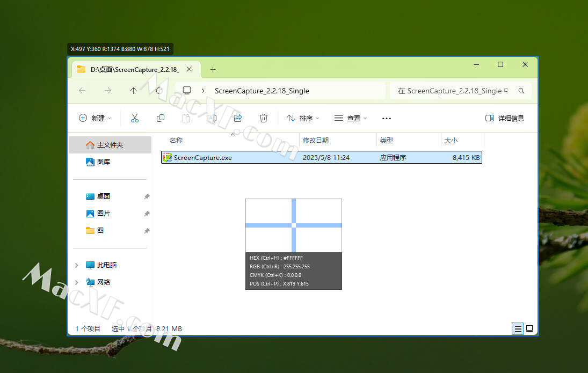Open the 图 folder in sidebar
The image size is (588, 373).
pyautogui.click(x=100, y=231)
